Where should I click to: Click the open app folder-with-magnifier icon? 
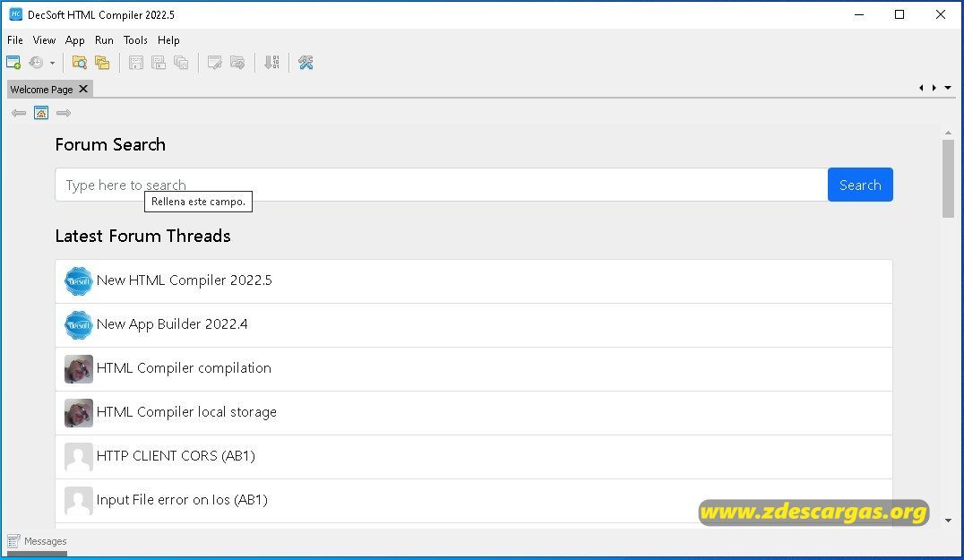[x=80, y=62]
